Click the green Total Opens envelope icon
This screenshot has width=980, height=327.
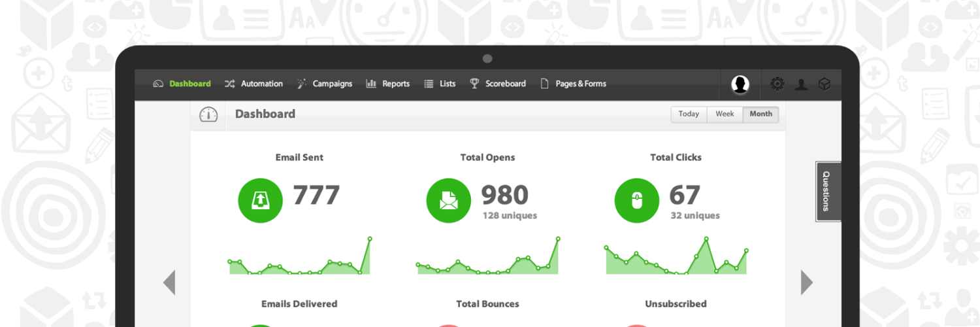click(x=448, y=201)
